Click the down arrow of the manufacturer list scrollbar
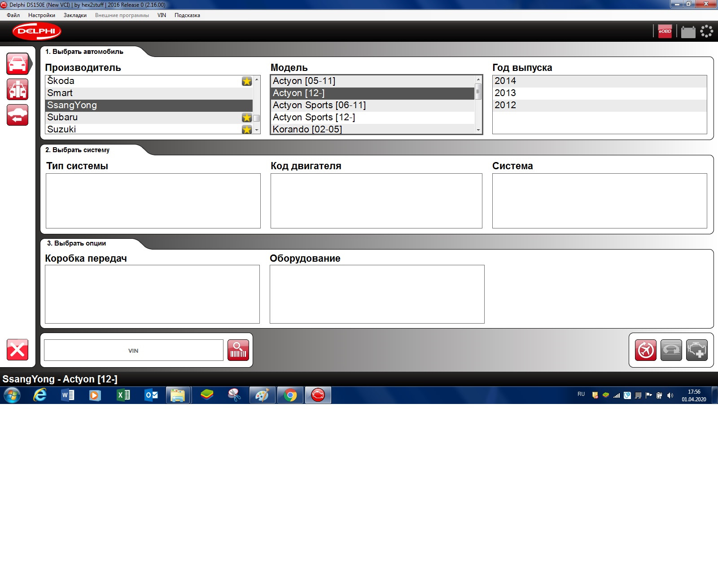Screen dimensions: 718x588 [257, 130]
